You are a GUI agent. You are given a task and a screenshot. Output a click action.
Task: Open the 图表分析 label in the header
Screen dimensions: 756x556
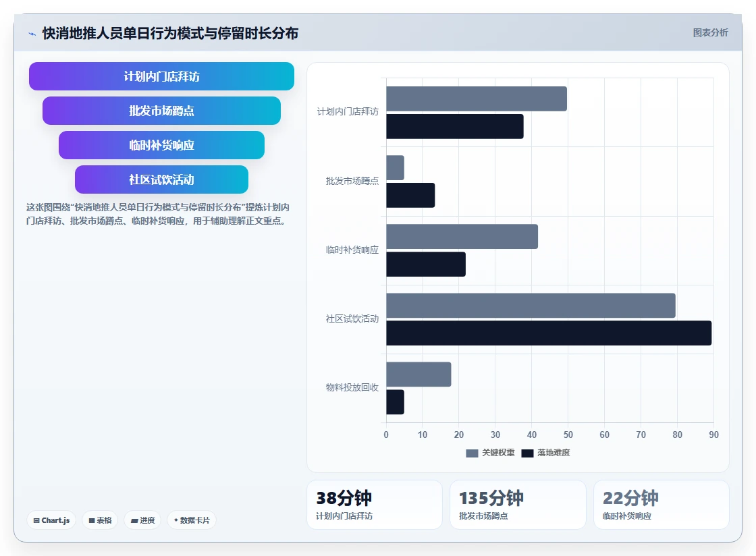710,33
